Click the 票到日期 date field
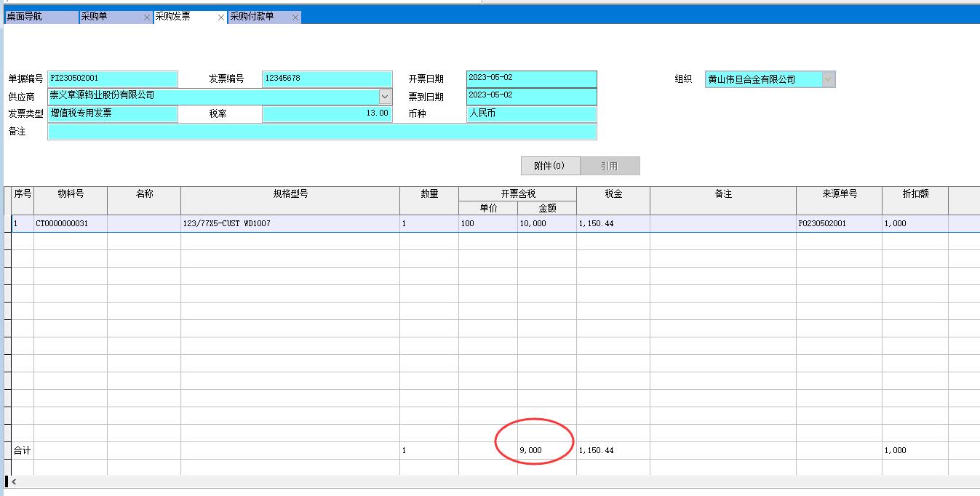Screen dimensions: 980x496 tap(531, 96)
